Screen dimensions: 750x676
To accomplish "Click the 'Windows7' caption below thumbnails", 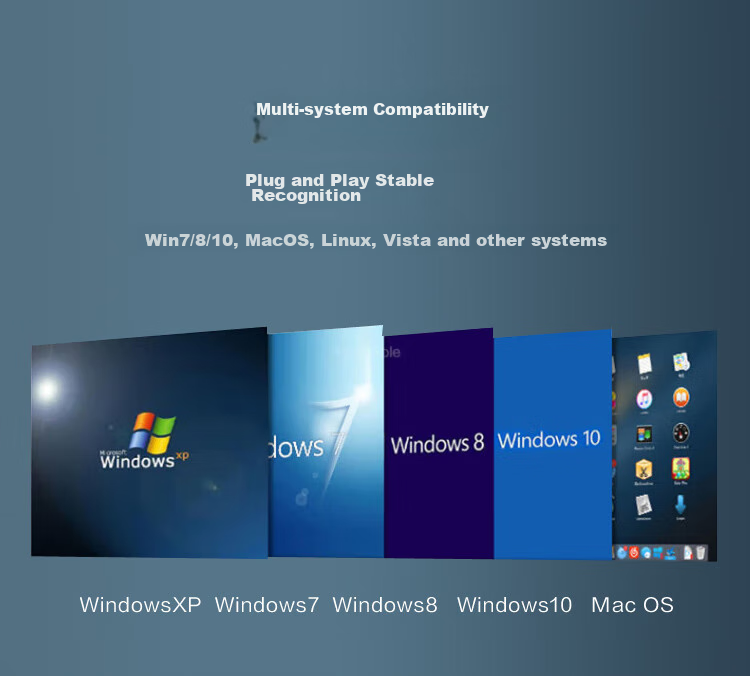I will (267, 605).
